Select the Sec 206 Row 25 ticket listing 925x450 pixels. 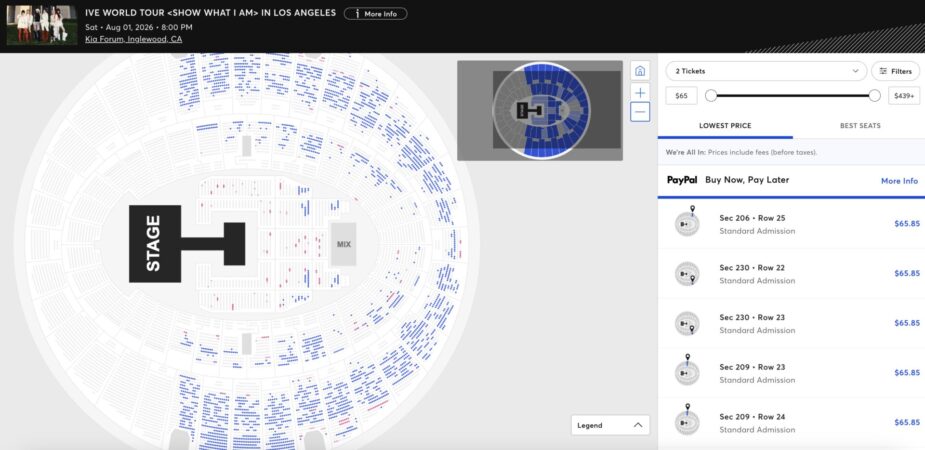pyautogui.click(x=791, y=224)
